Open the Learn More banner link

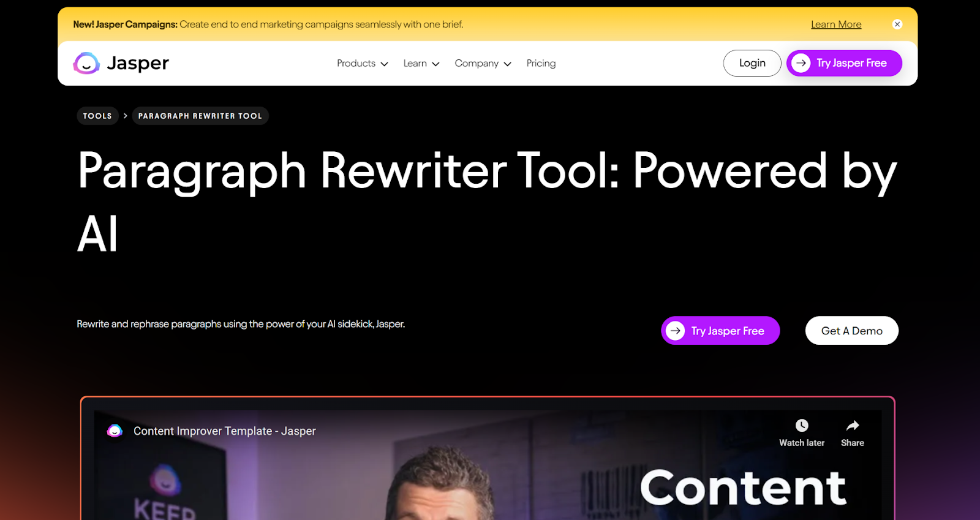click(836, 24)
